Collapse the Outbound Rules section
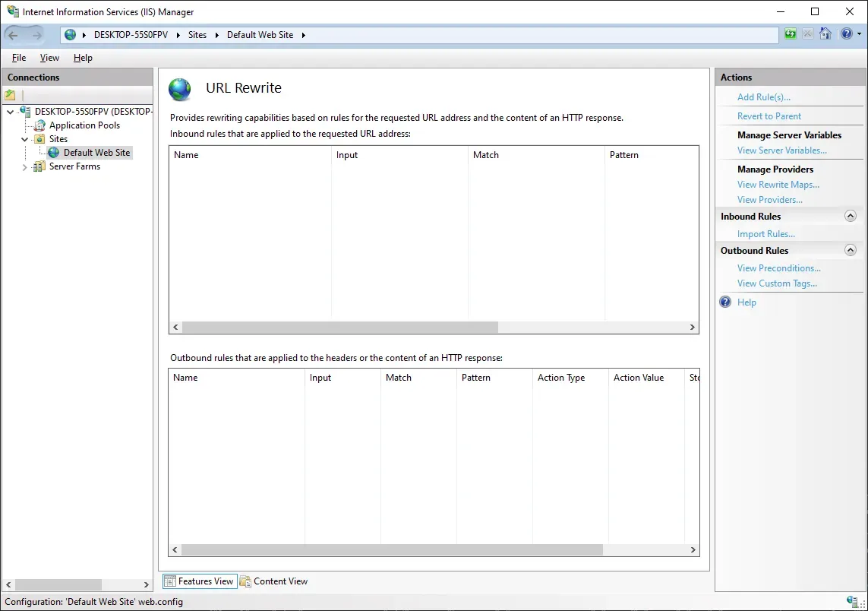The height and width of the screenshot is (611, 868). pos(851,250)
